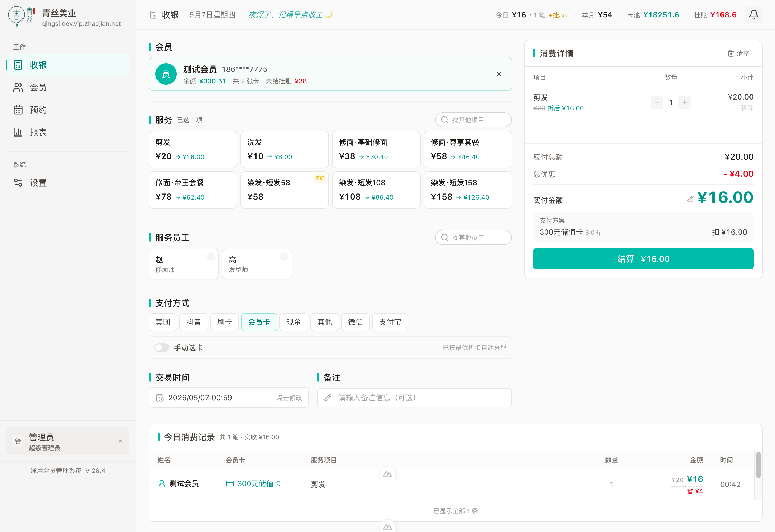Increase 剪发 quantity with plus button
This screenshot has width=775, height=532.
pyautogui.click(x=685, y=102)
